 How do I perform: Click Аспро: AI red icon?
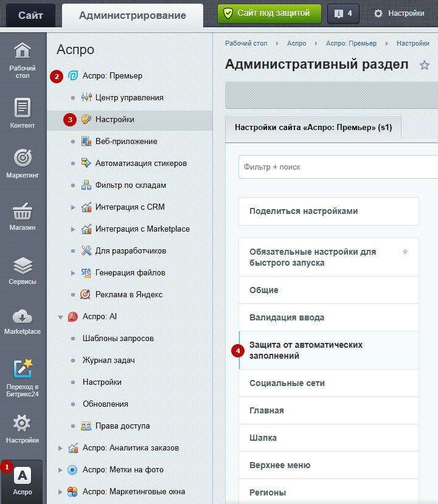[73, 317]
